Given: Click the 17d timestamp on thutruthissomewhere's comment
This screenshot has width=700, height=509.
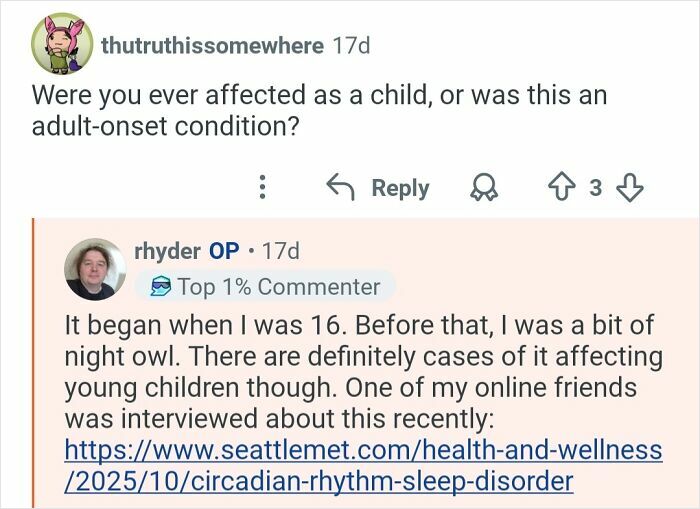Looking at the screenshot, I should 350,45.
